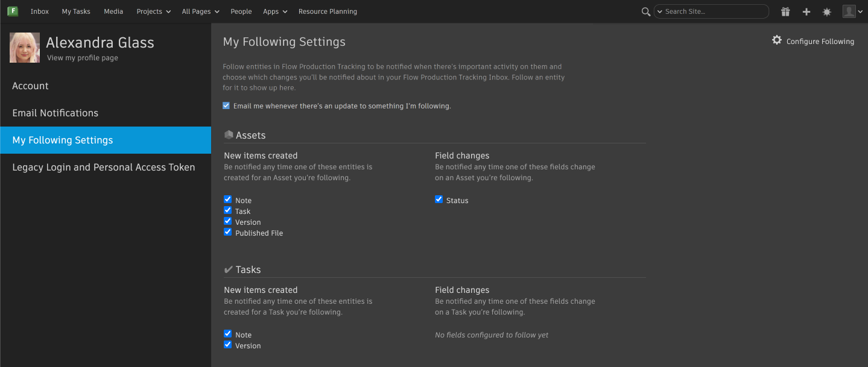Open the gift box what's new icon

pyautogui.click(x=785, y=11)
